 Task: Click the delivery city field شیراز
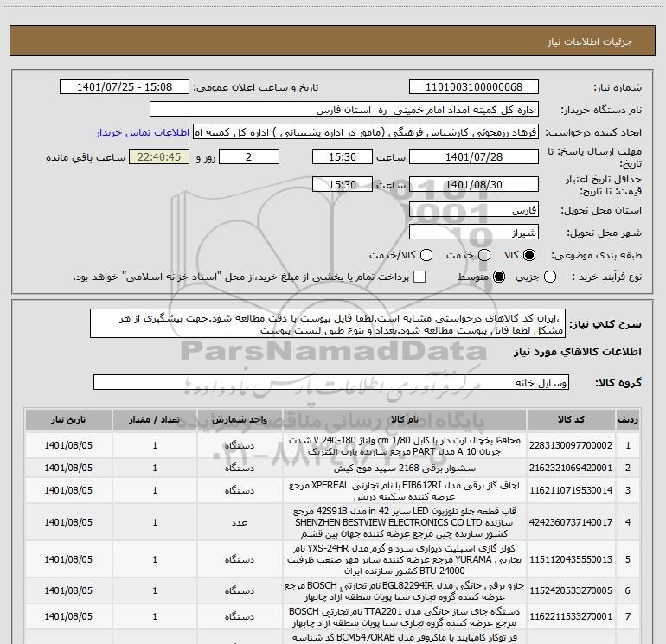pyautogui.click(x=474, y=233)
